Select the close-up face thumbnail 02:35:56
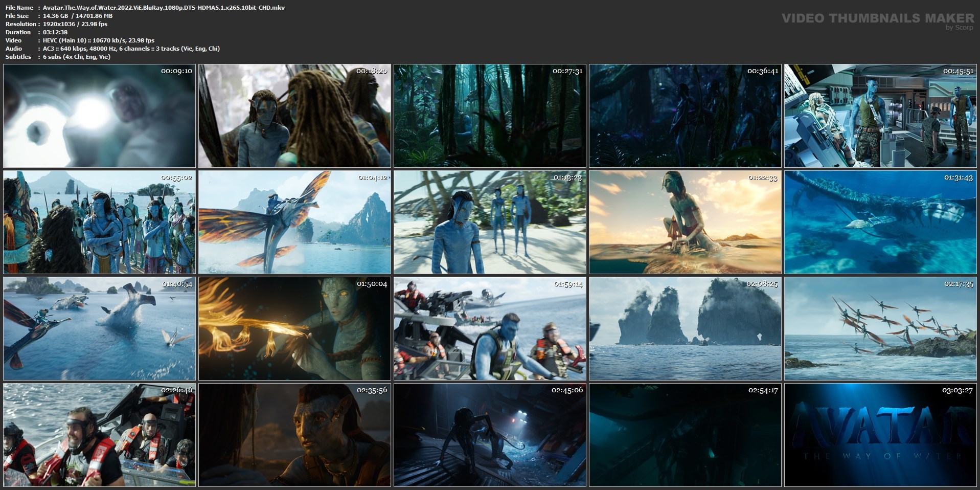 (x=294, y=435)
